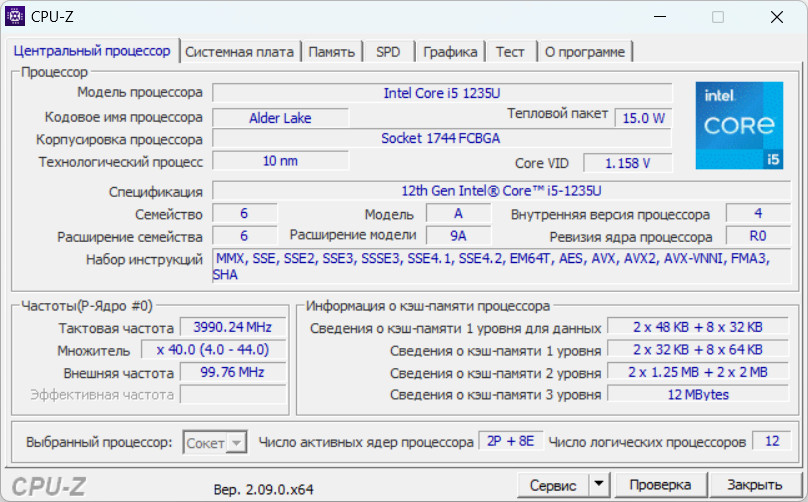Image resolution: width=808 pixels, height=502 pixels.
Task: Click the Семейство value 6
Action: pyautogui.click(x=244, y=213)
